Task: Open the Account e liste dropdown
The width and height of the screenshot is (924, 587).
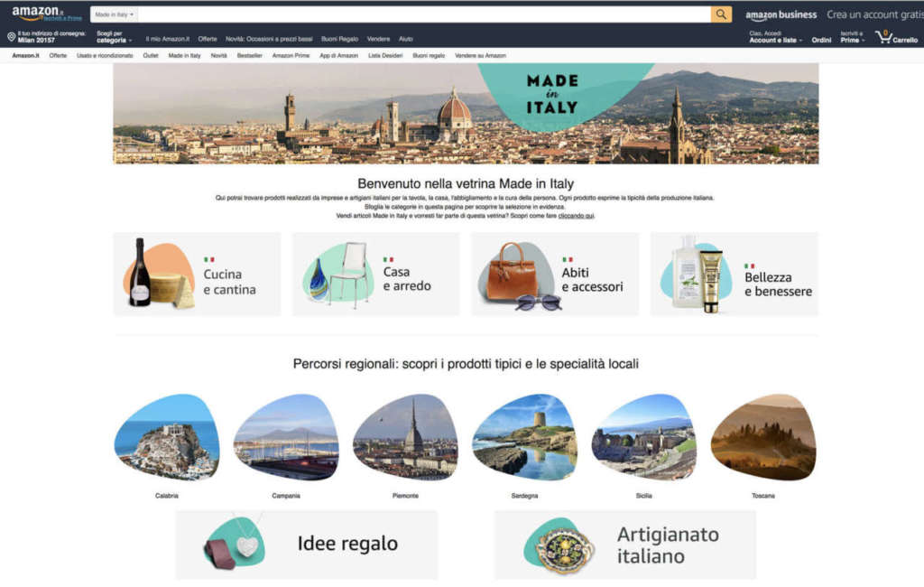Action: click(775, 37)
